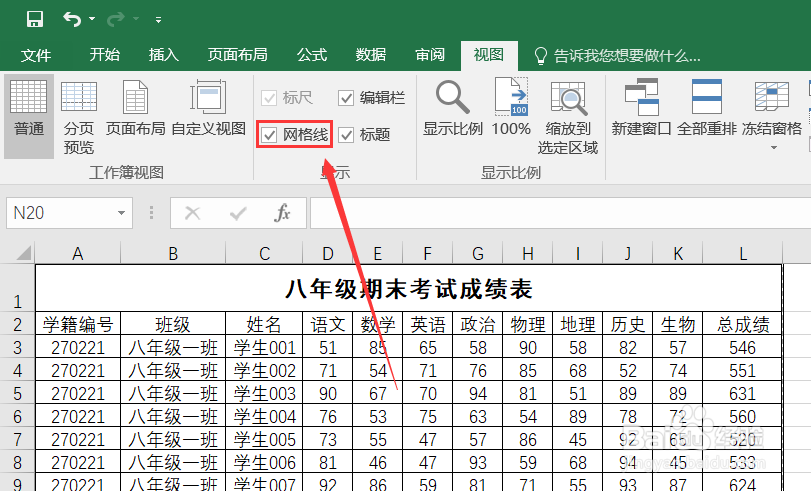Click the title cell 八年级期末考试成绩表
This screenshot has width=811, height=491.
(x=409, y=288)
